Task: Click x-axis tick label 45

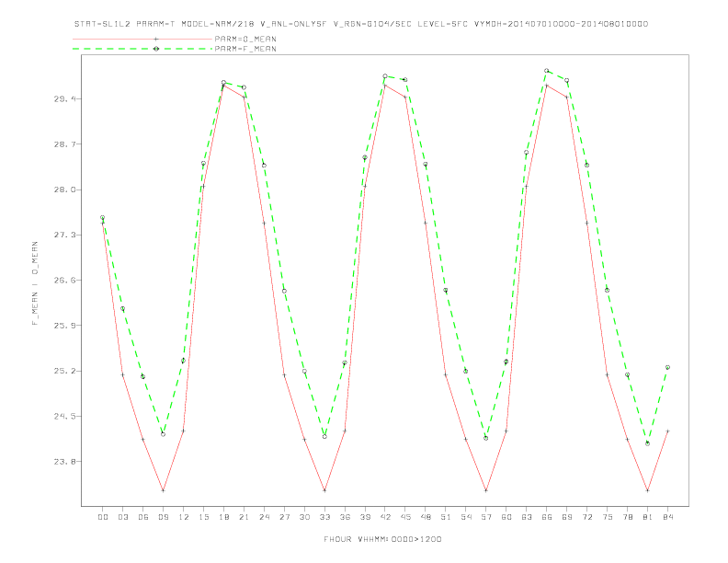Action: click(405, 517)
